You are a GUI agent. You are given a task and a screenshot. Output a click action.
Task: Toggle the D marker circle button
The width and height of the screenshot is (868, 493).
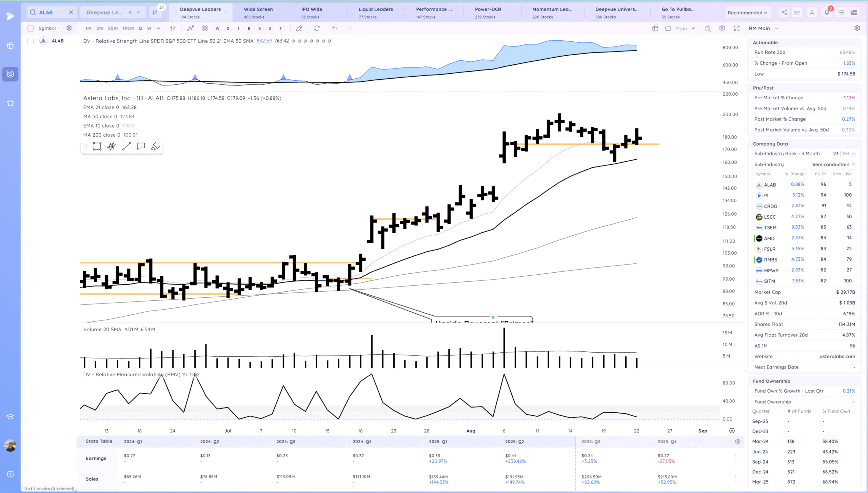(x=228, y=28)
